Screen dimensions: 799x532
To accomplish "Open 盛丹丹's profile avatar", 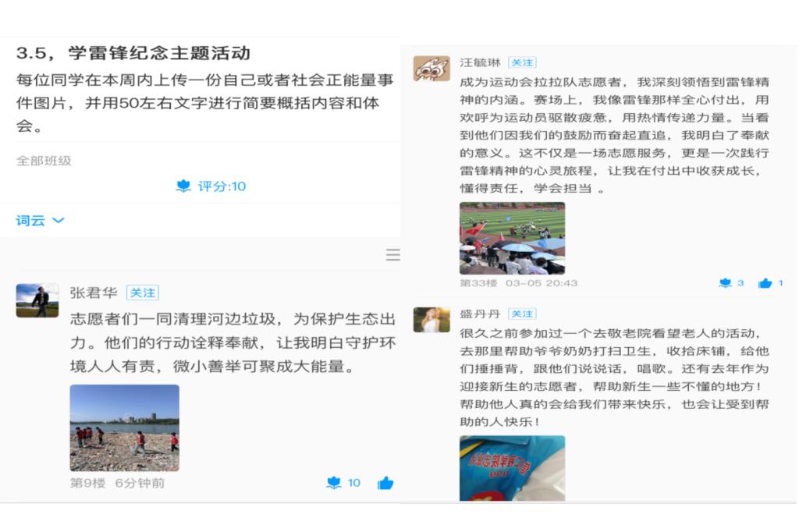I will [x=431, y=320].
